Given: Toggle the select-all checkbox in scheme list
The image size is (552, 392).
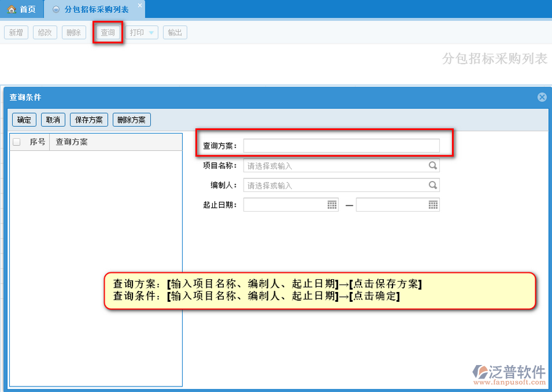Looking at the screenshot, I should 17,142.
